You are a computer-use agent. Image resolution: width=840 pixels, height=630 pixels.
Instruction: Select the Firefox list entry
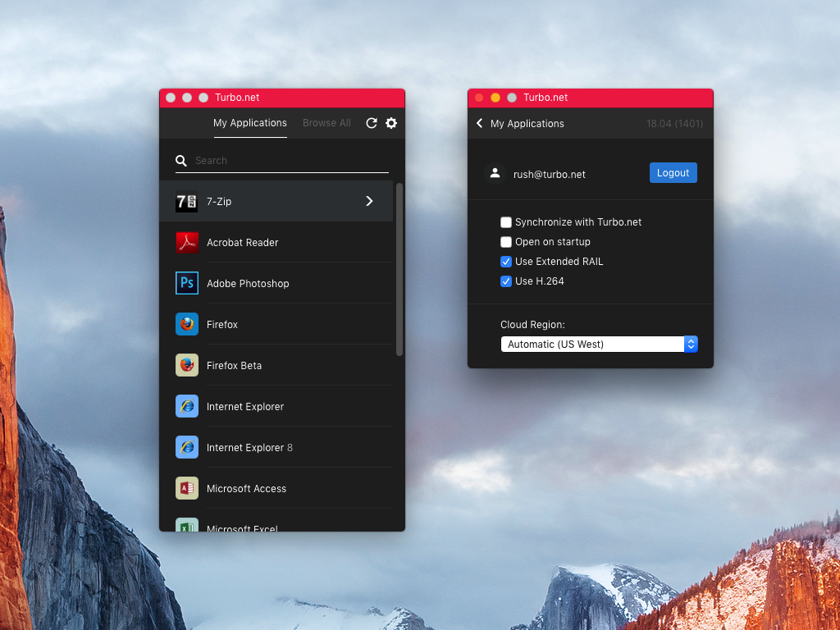[276, 324]
